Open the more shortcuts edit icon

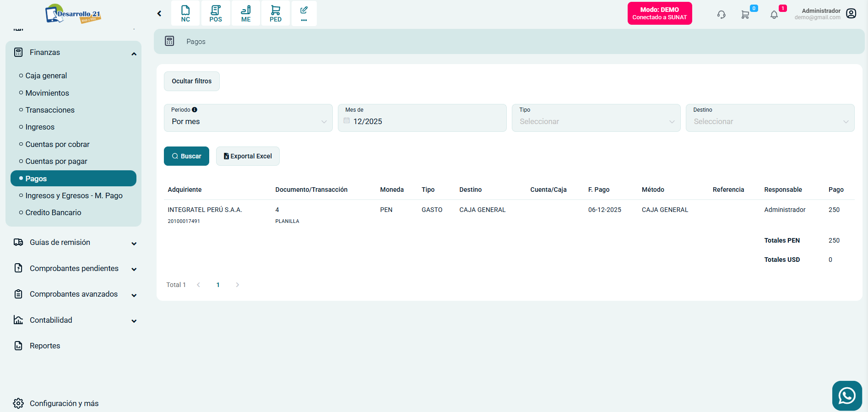[304, 13]
